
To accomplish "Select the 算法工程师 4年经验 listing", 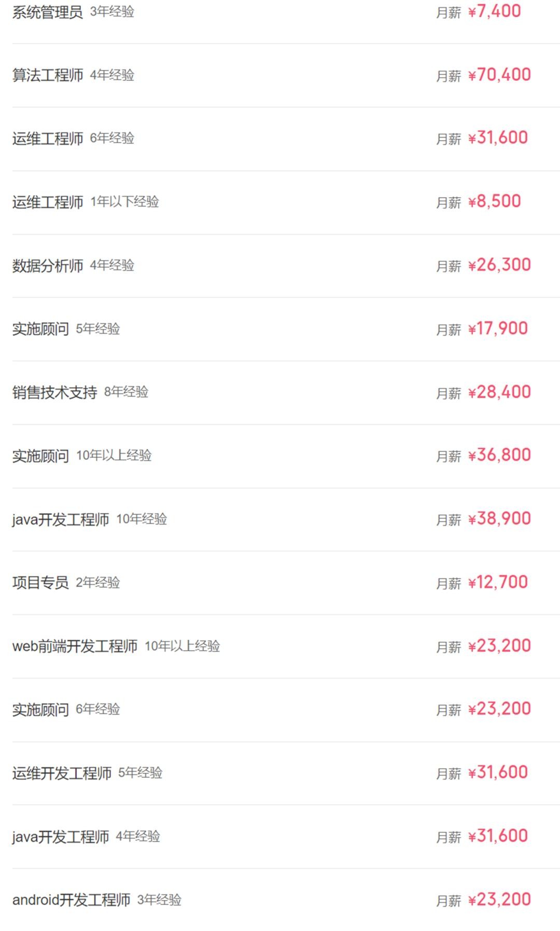I will (48, 75).
